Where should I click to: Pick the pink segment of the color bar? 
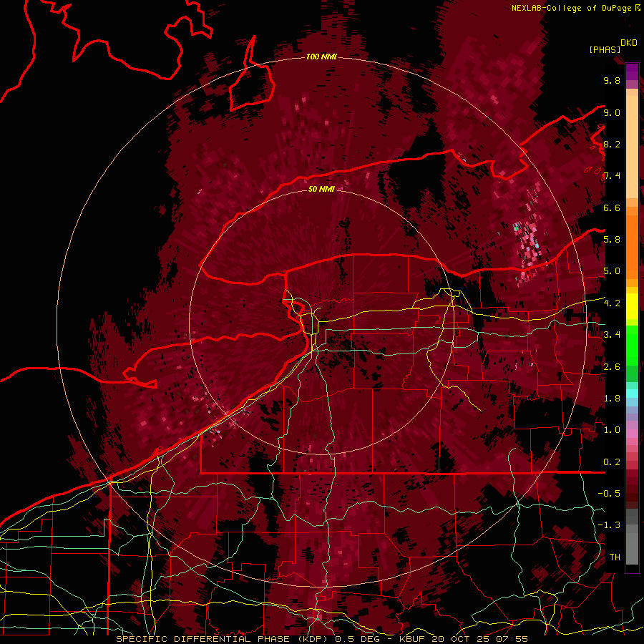632,433
